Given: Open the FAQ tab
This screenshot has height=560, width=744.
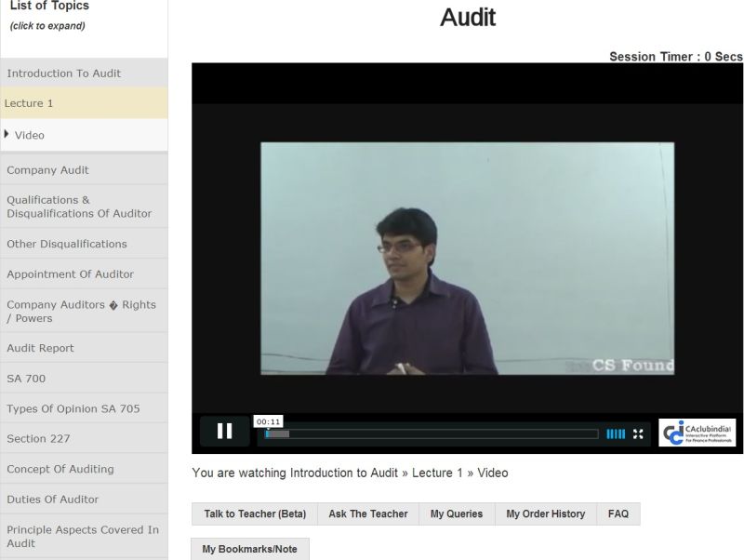Looking at the screenshot, I should [618, 513].
